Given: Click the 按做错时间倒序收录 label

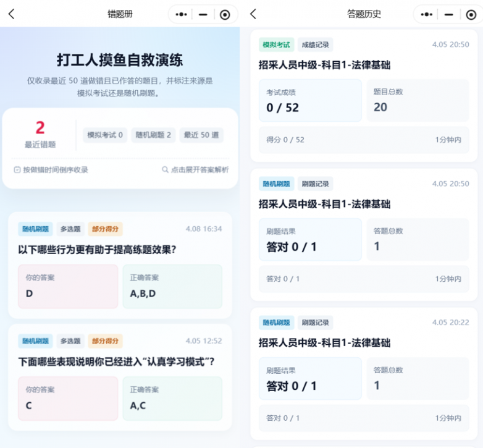Looking at the screenshot, I should pyautogui.click(x=56, y=170).
